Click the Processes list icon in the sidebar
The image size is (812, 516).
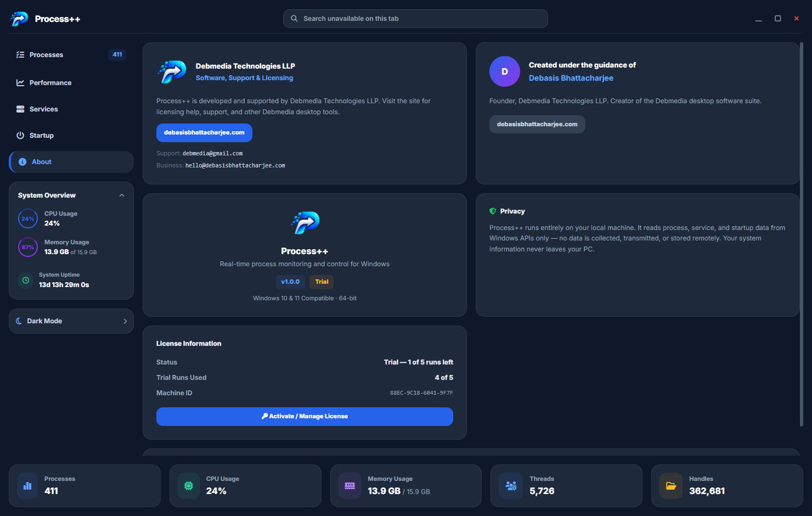pyautogui.click(x=20, y=55)
